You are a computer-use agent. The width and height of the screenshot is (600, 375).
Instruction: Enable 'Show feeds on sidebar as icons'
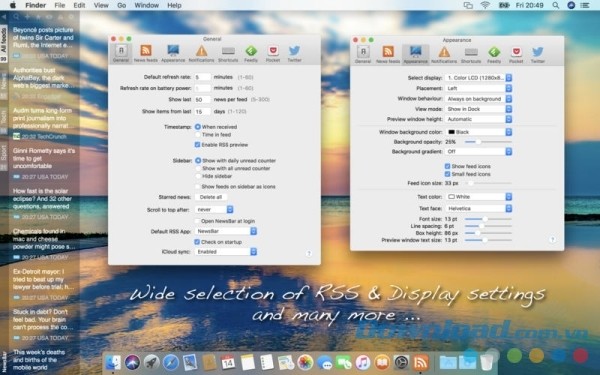click(x=197, y=187)
